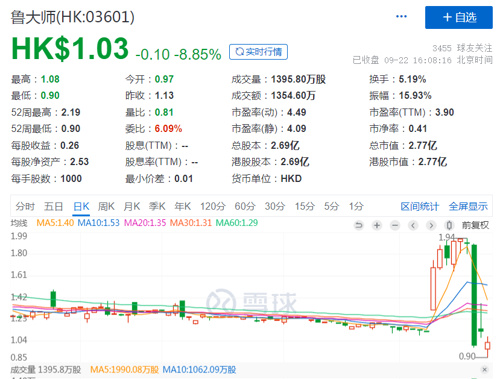This screenshot has height=379, width=500.
Task: Zoom in chart with plus icon
Action: (377, 226)
